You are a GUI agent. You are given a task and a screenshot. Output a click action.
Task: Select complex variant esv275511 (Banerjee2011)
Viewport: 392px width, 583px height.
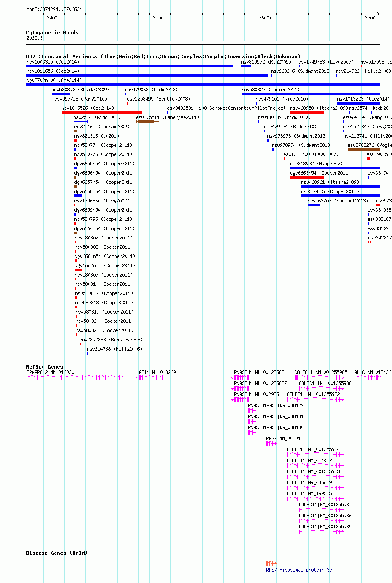coord(167,118)
